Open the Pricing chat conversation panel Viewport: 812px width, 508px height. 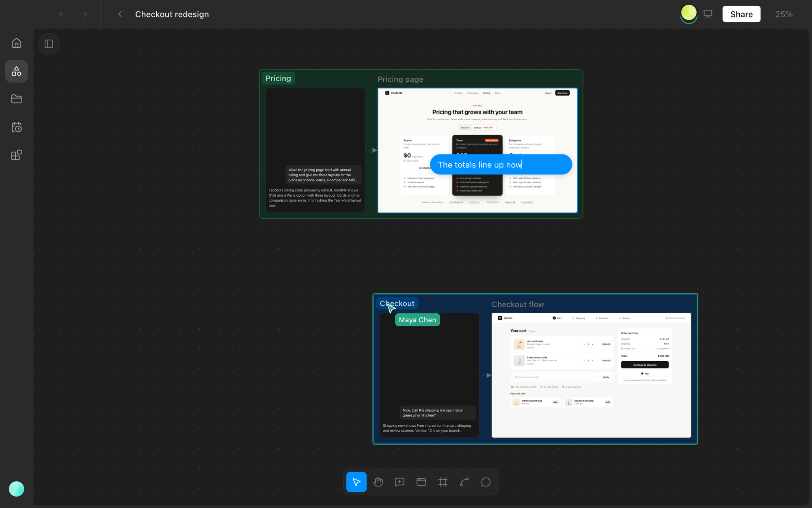pos(315,150)
